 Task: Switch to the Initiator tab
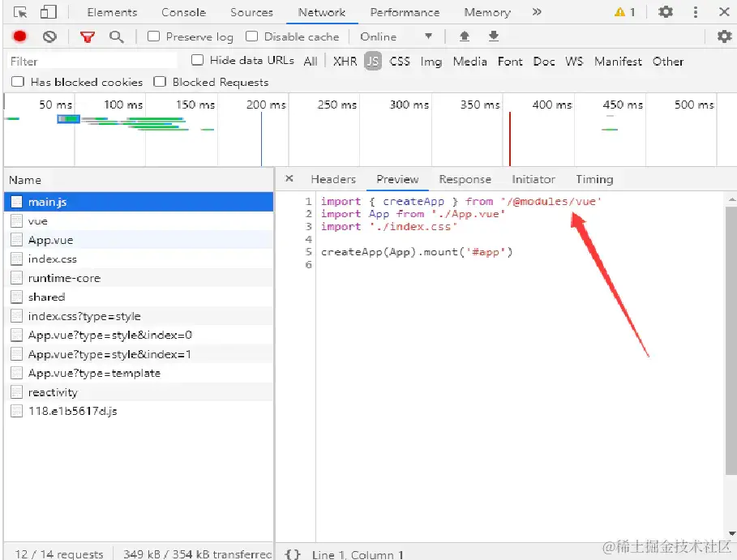[x=533, y=179]
